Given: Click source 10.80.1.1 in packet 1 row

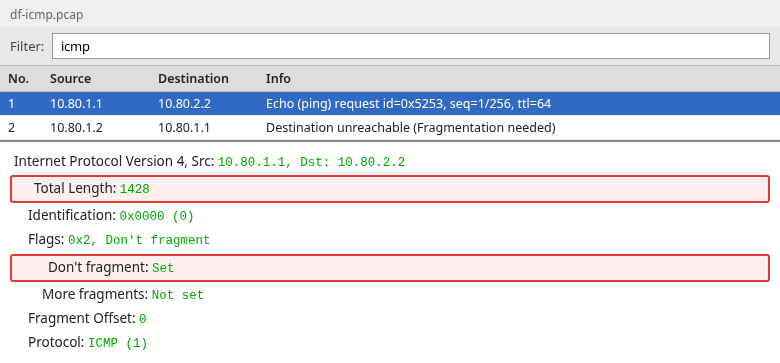Looking at the screenshot, I should tap(76, 104).
